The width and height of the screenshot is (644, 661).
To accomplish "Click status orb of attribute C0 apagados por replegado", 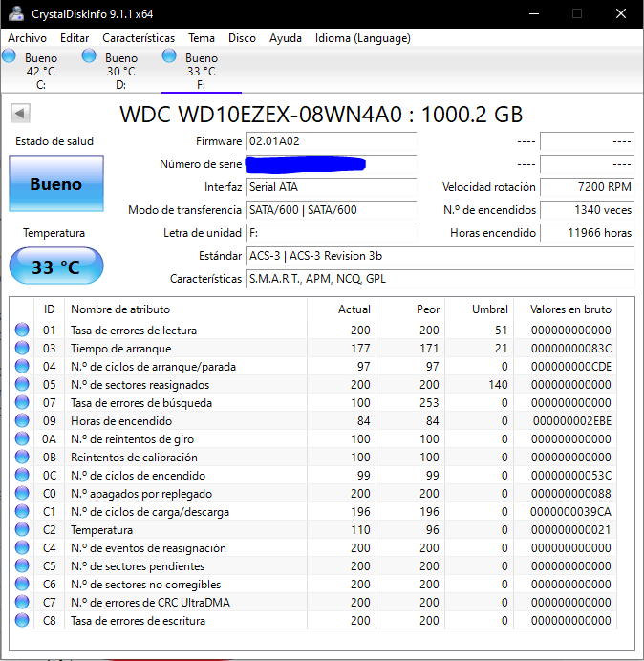I will (x=22, y=493).
